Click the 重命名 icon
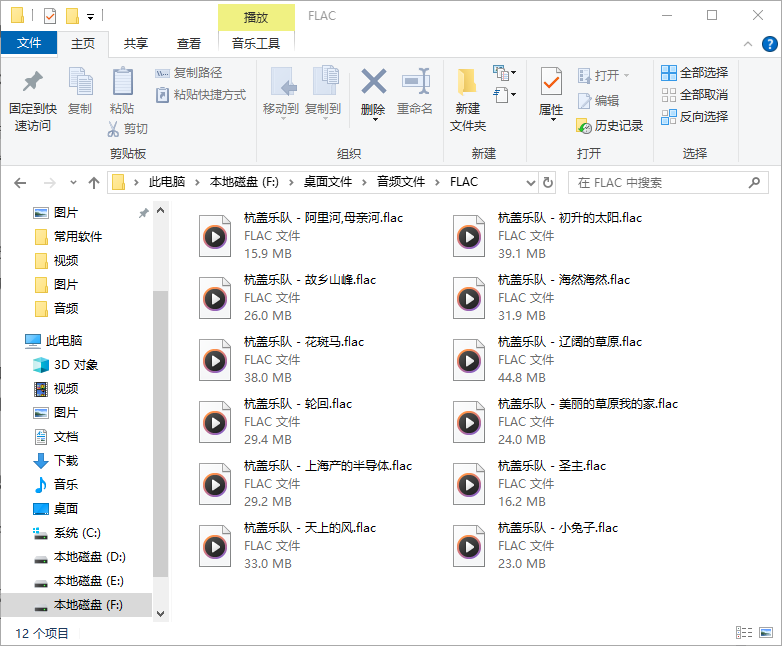Image resolution: width=782 pixels, height=646 pixels. (415, 81)
